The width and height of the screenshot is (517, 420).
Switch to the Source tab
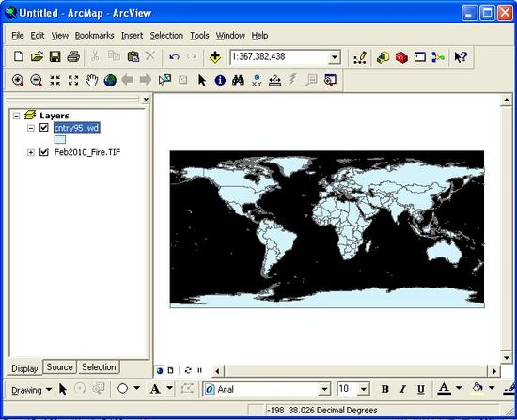click(x=59, y=367)
